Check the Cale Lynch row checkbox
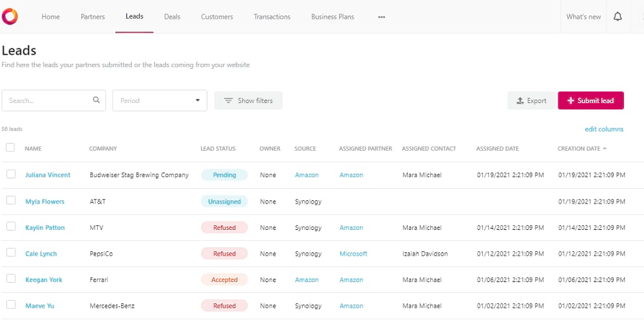 coord(11,252)
